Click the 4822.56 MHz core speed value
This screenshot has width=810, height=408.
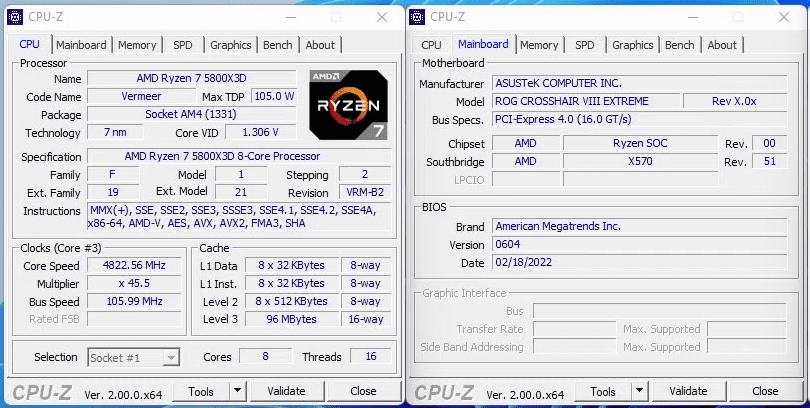(x=134, y=265)
